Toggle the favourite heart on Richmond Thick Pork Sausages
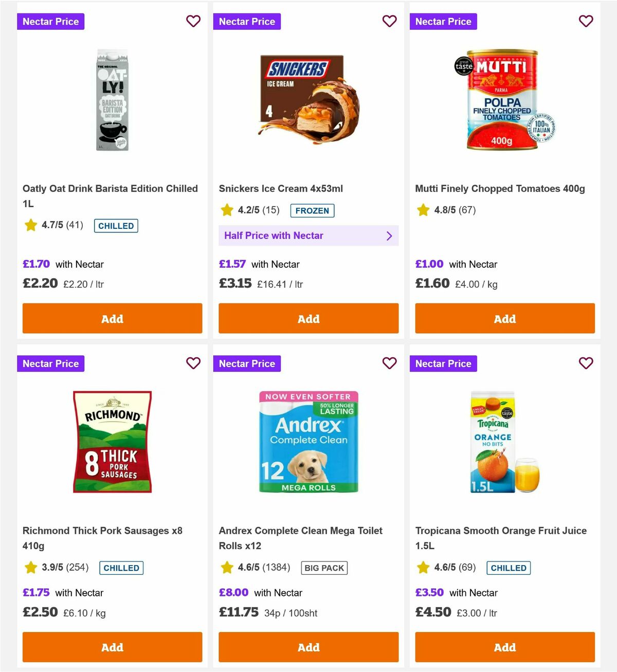617x672 pixels. click(x=193, y=363)
